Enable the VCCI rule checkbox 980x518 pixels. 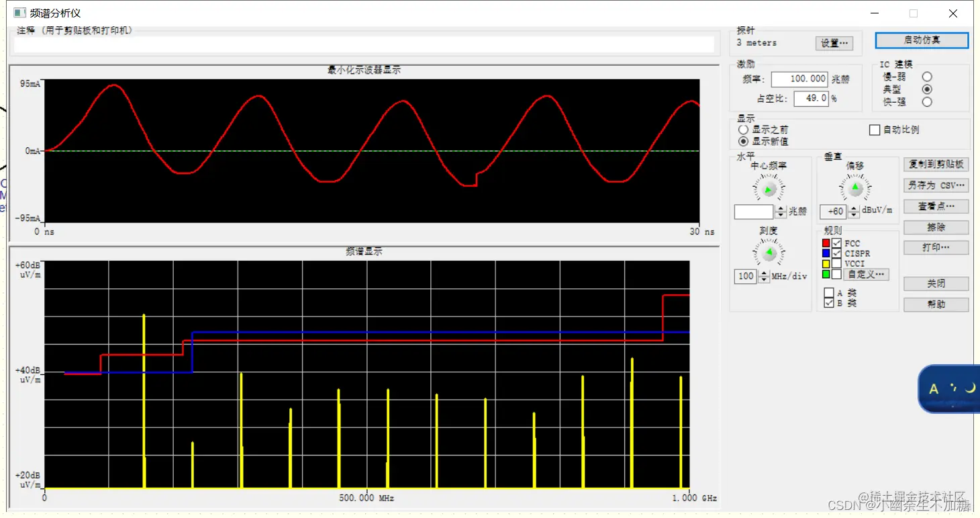(836, 264)
